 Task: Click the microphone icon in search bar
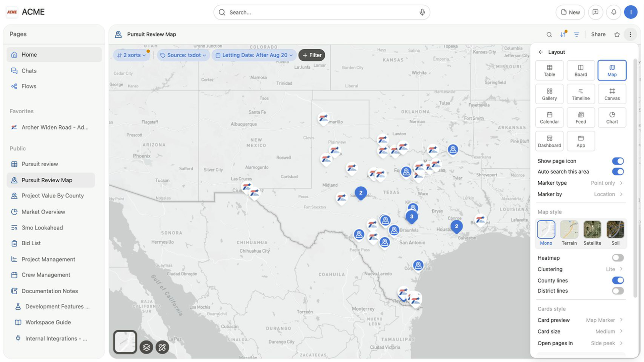[x=422, y=12]
